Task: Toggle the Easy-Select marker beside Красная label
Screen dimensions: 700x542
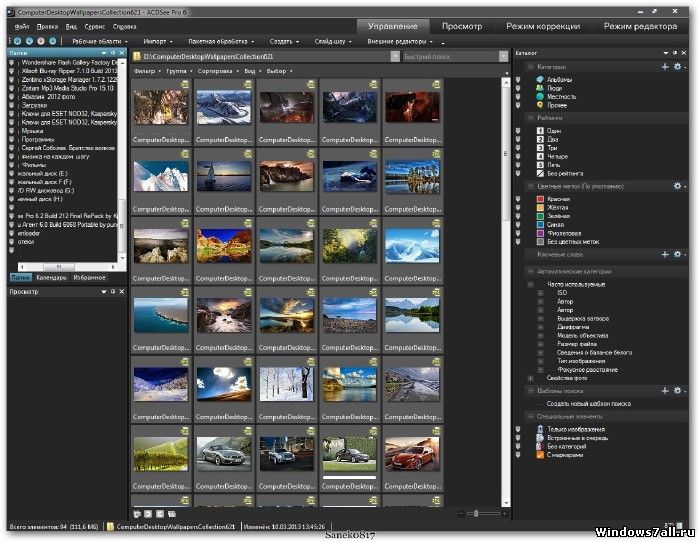Action: click(x=520, y=198)
